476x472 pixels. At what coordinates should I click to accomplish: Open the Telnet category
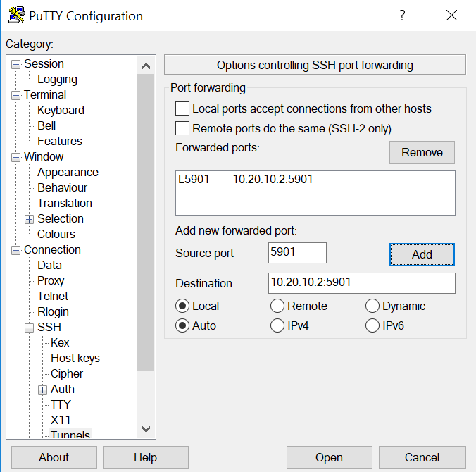(53, 296)
